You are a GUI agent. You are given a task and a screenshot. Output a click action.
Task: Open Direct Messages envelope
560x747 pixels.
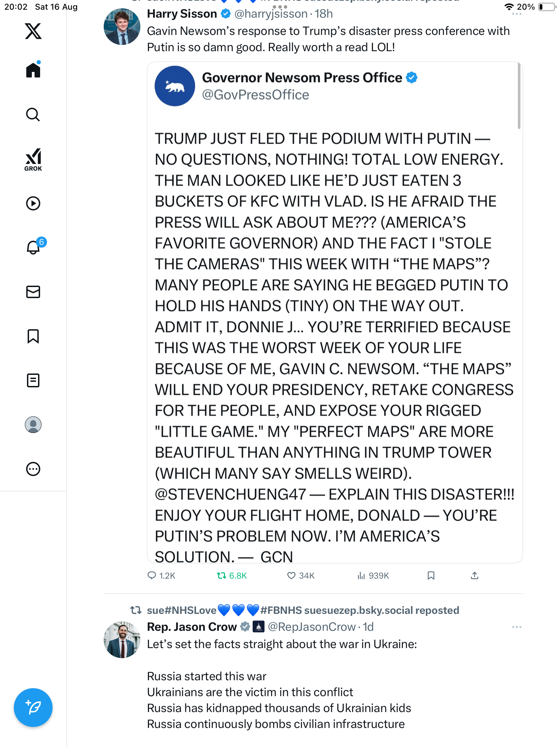click(x=33, y=292)
